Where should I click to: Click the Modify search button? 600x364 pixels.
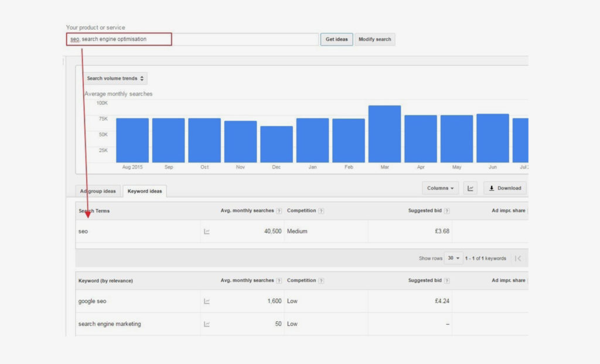pyautogui.click(x=374, y=39)
